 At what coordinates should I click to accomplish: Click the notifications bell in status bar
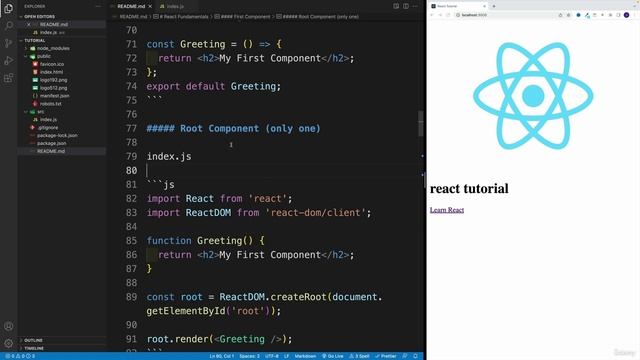click(x=415, y=356)
